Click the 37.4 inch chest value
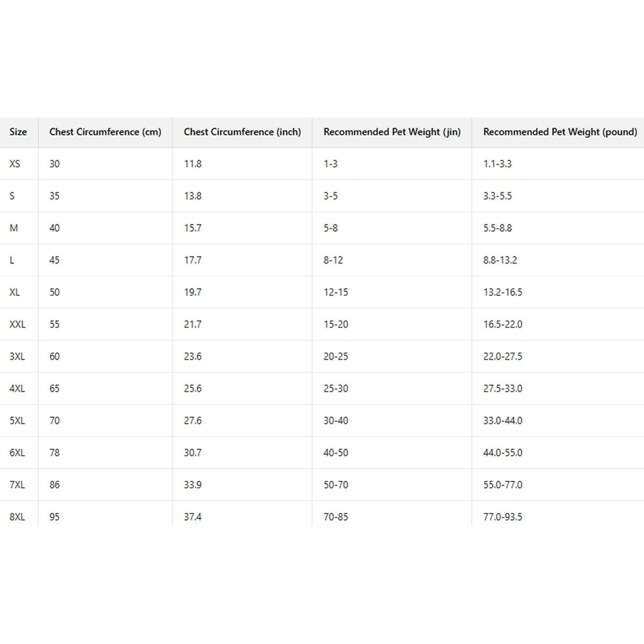This screenshot has width=644, height=644. tap(192, 517)
